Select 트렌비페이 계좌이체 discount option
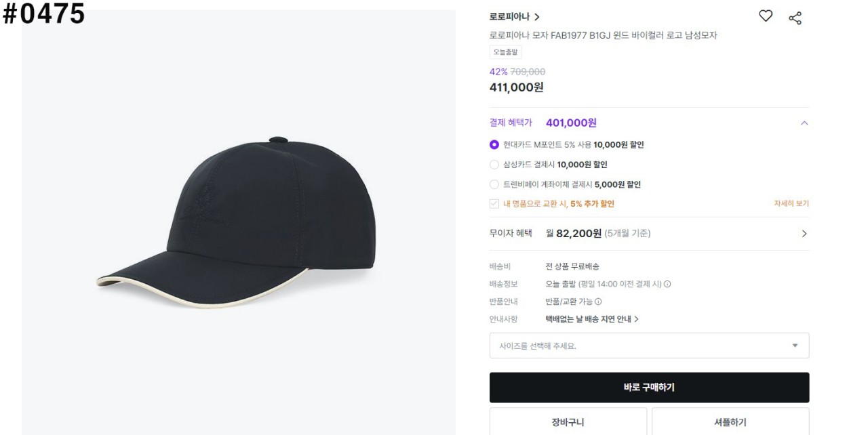Image resolution: width=868 pixels, height=435 pixels. pos(494,184)
